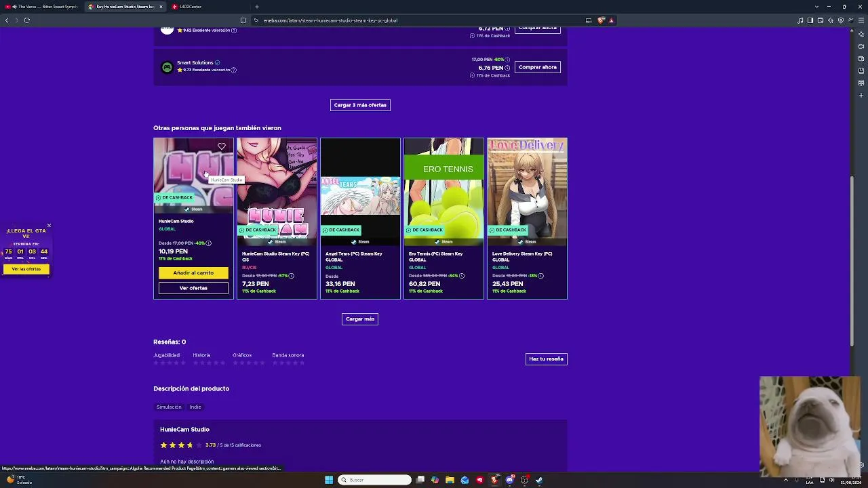Open the bookmarks icon in the right sidebar
Image resolution: width=868 pixels, height=488 pixels.
861,70
